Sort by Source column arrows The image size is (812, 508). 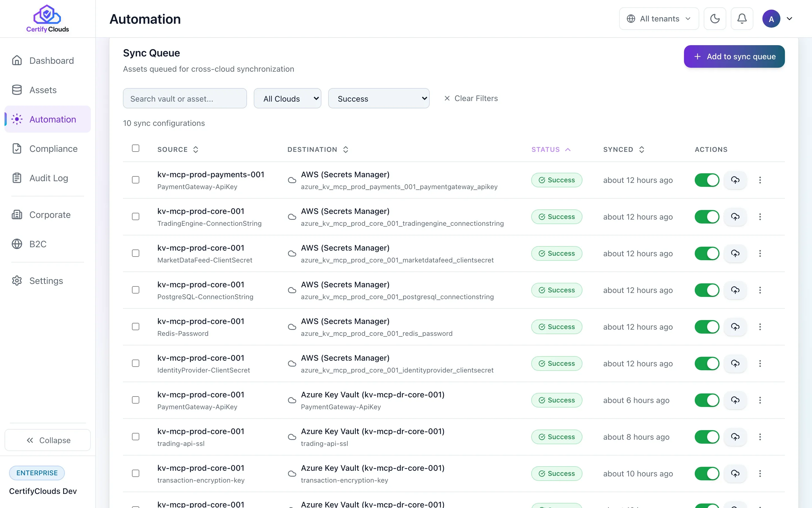click(196, 150)
